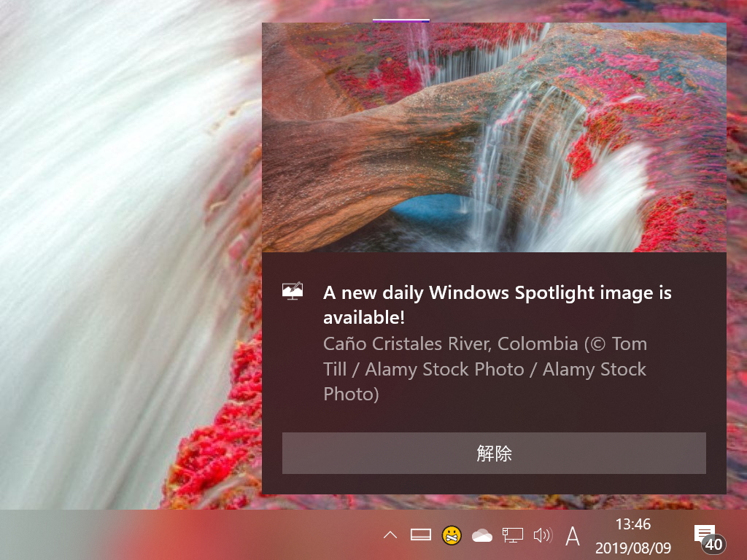Screen dimensions: 747x560
Task: Open the OneDrive cloud tray icon
Action: [481, 534]
